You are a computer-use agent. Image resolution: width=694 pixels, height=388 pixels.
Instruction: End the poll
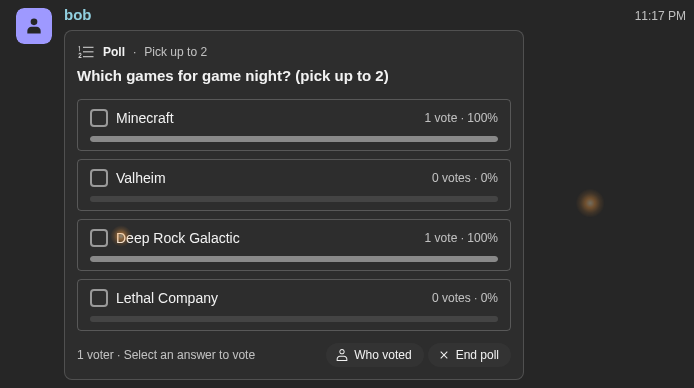(x=469, y=355)
